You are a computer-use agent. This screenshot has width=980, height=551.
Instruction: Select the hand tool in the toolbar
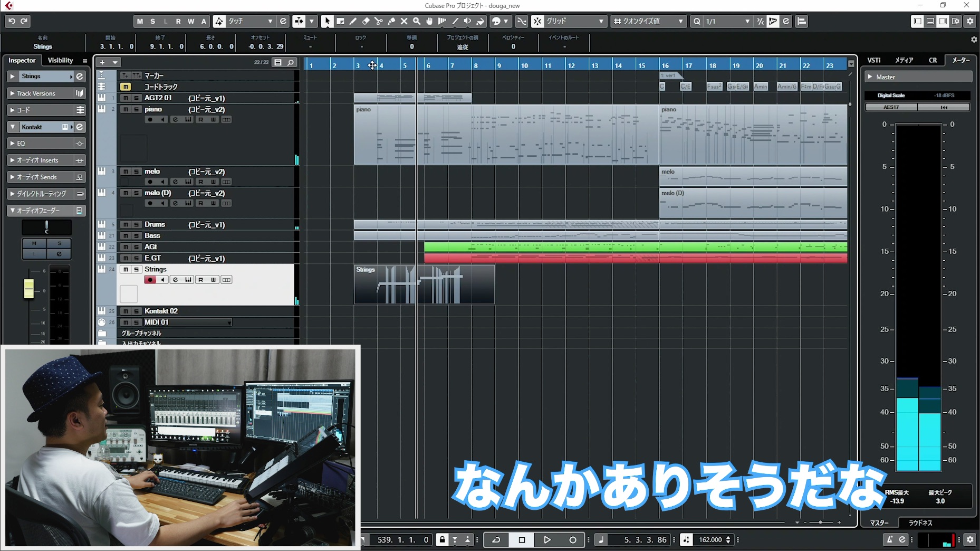pyautogui.click(x=429, y=21)
